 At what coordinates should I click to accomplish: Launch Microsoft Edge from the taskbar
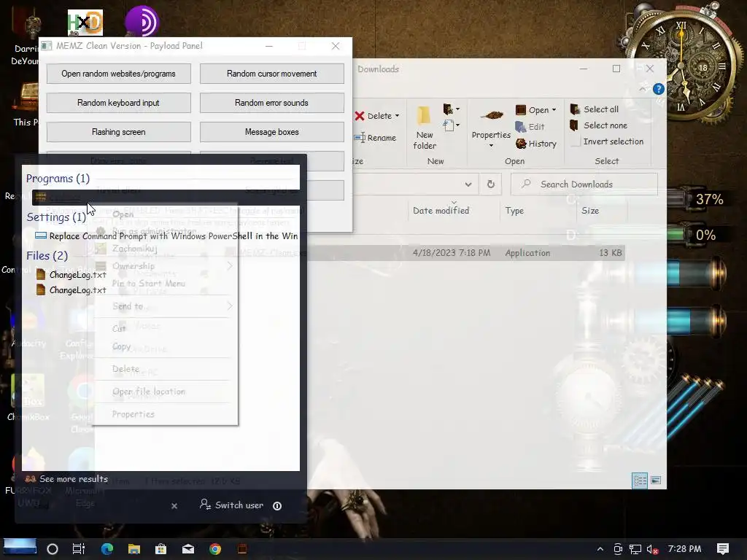click(x=107, y=549)
